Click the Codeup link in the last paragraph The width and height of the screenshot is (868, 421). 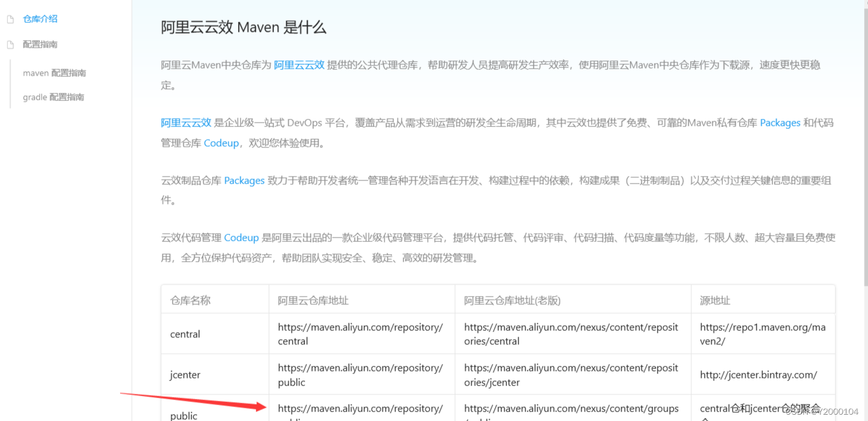[x=241, y=237]
